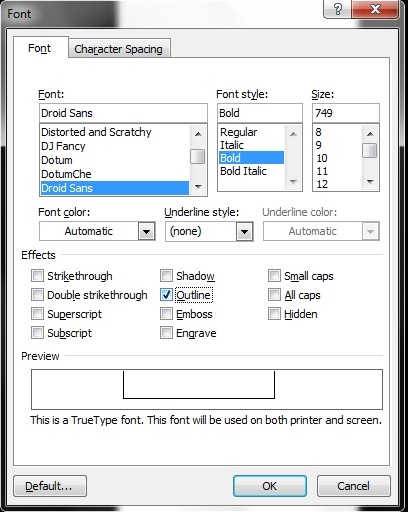This screenshot has width=408, height=512.
Task: Click font list scroll down arrow
Action: coord(198,187)
